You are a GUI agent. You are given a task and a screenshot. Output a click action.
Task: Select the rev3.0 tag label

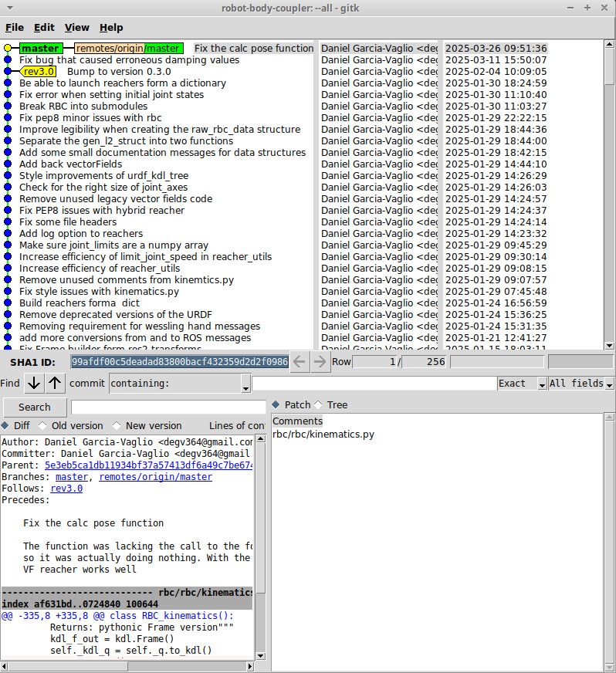click(x=39, y=72)
